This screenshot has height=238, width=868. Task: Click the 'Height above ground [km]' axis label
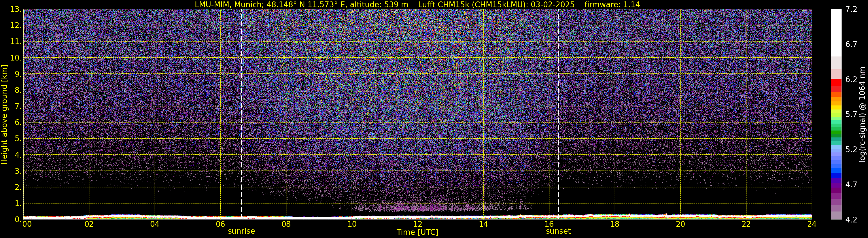click(4, 114)
